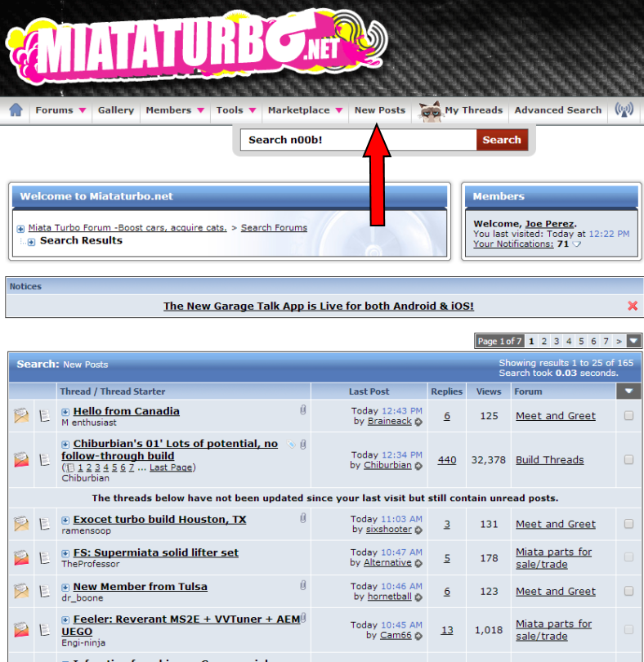Expand the Your Notifications arrow
This screenshot has width=644, height=662.
click(576, 244)
